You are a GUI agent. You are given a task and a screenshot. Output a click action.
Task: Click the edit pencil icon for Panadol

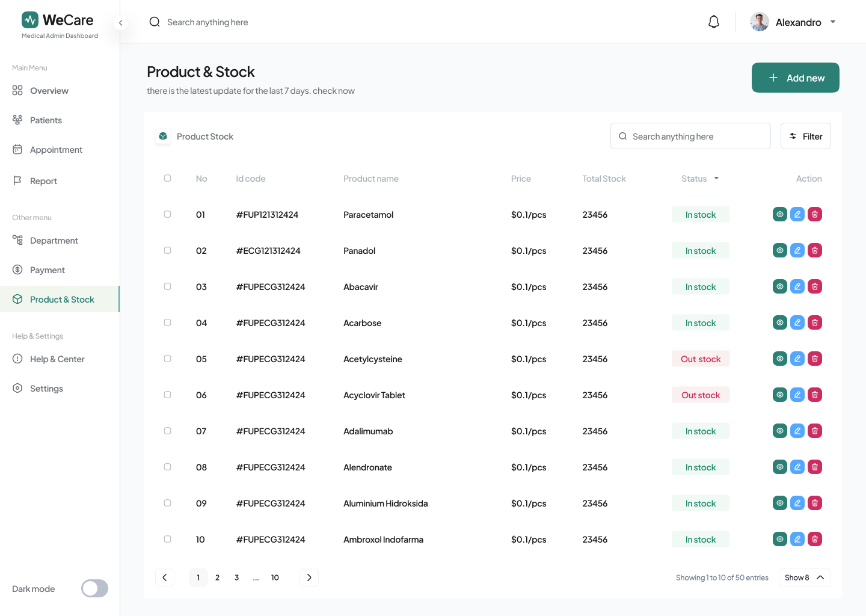[x=797, y=250]
